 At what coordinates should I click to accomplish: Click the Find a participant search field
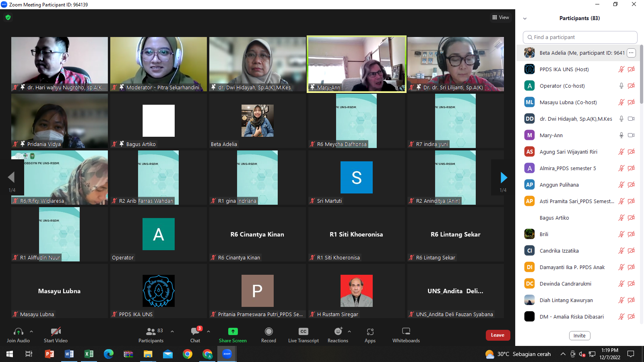(580, 37)
